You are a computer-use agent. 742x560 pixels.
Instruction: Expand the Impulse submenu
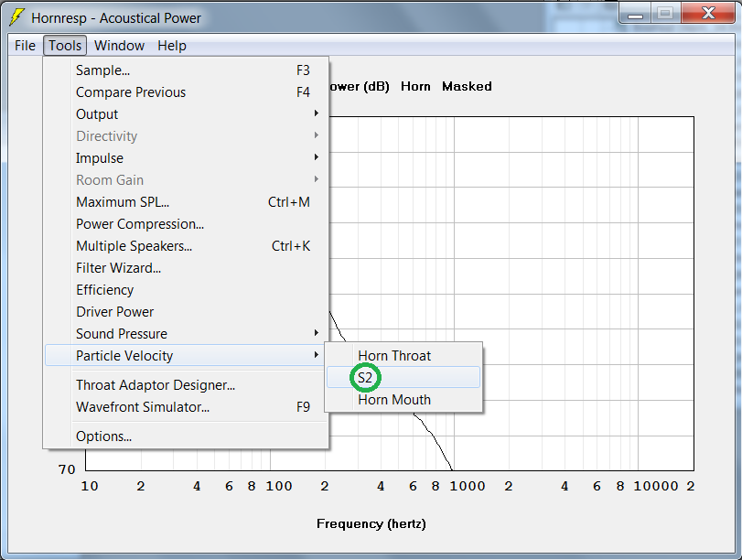[x=186, y=158]
